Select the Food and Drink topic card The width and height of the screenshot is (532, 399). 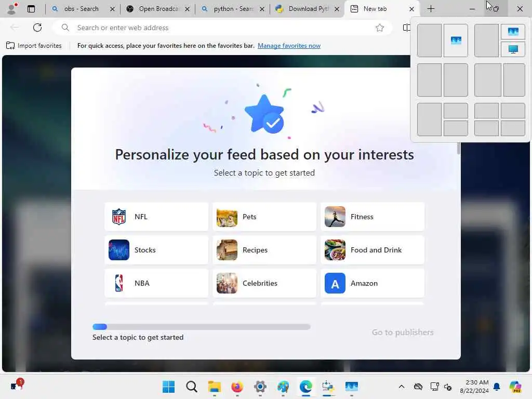point(373,250)
